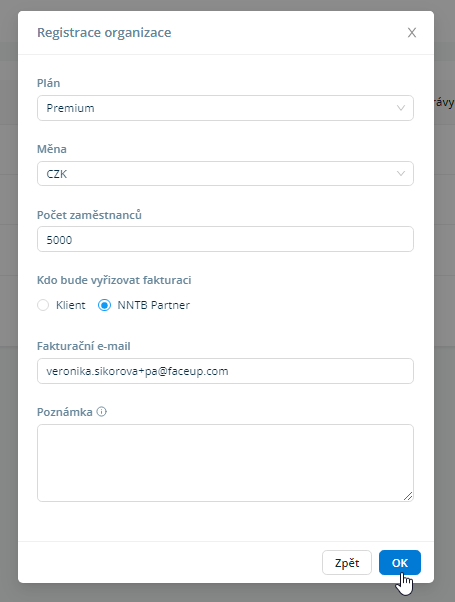Image resolution: width=455 pixels, height=602 pixels.
Task: Click into the Fakturační e-mail field
Action: (x=225, y=371)
